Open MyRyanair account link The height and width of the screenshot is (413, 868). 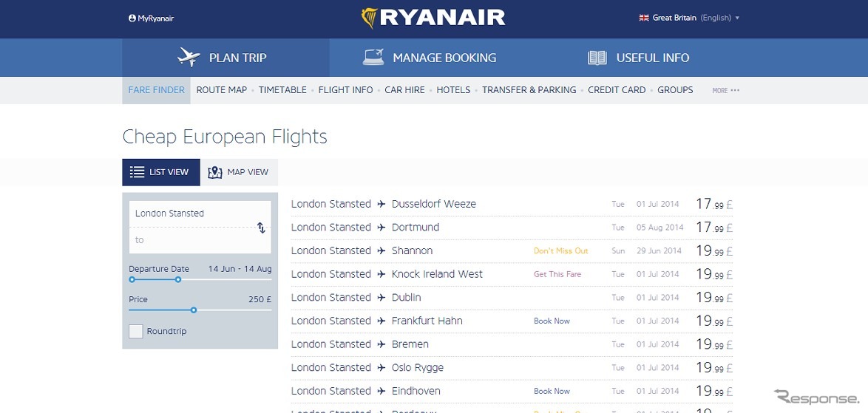point(151,18)
